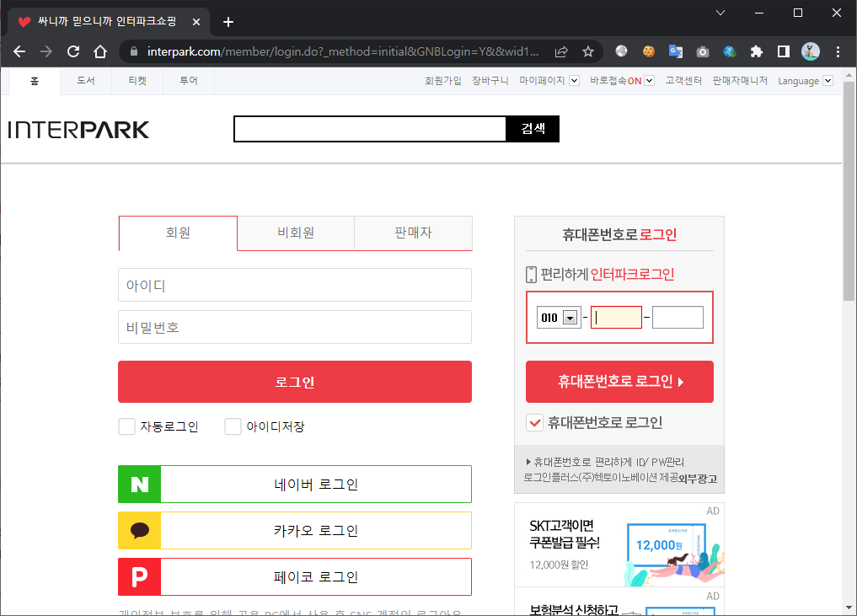Switch to the 비회원 tab
Viewport: 857px width, 616px height.
pos(296,233)
